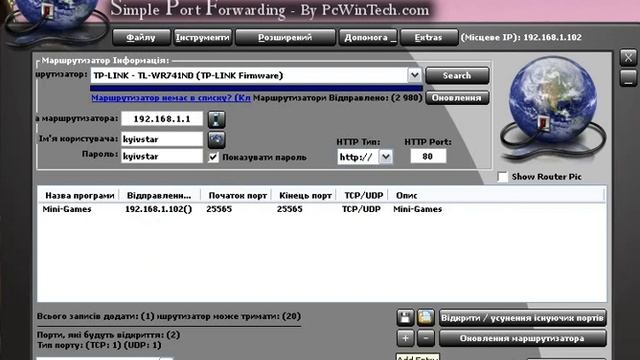Open the Розширений menu
The height and width of the screenshot is (360, 640).
(x=285, y=38)
